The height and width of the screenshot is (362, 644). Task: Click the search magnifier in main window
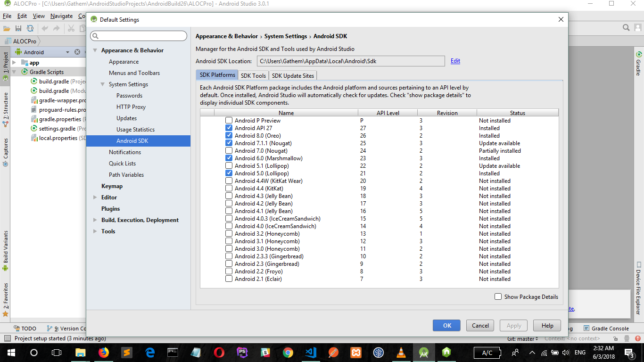(x=626, y=28)
